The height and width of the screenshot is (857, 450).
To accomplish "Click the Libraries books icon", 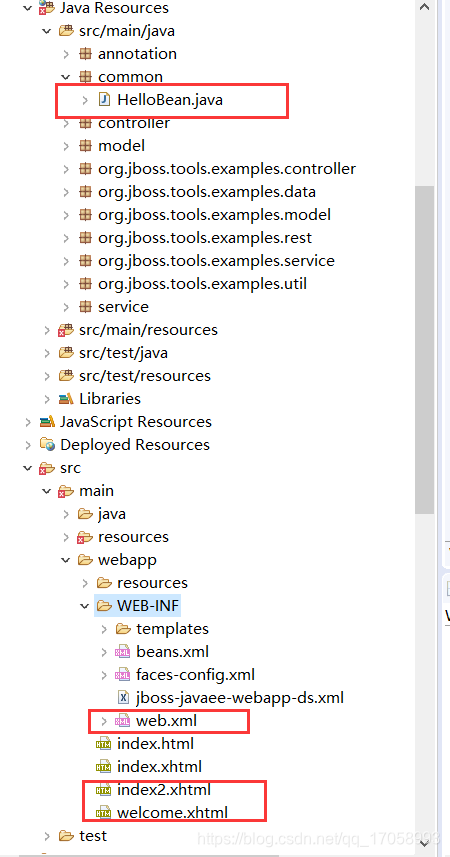I will [x=66, y=398].
